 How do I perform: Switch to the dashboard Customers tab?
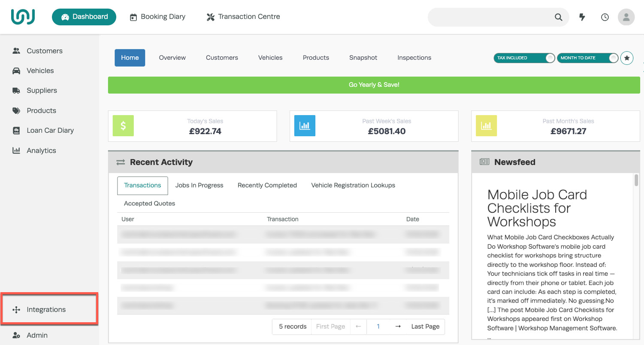coord(222,58)
